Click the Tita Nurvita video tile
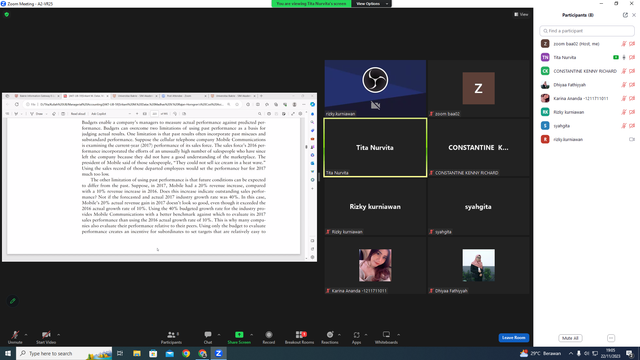Screen dimensions: 640x360 (375, 147)
